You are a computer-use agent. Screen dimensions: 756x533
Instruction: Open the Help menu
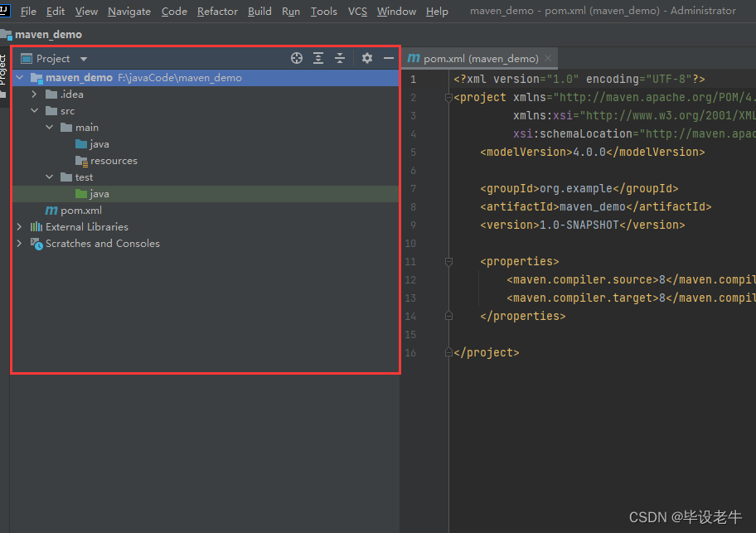[437, 11]
